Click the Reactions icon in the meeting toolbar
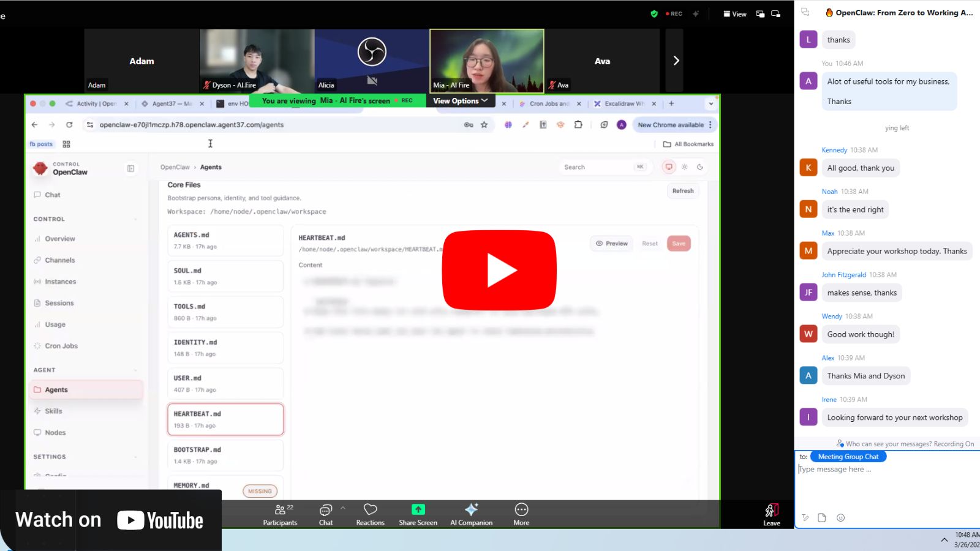 click(x=370, y=513)
